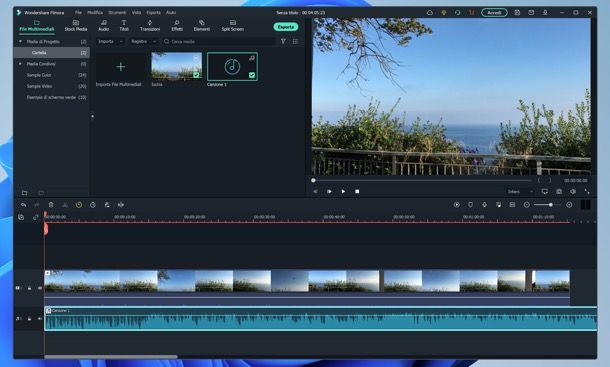
Task: Open the Titoli tab
Action: coord(124,26)
